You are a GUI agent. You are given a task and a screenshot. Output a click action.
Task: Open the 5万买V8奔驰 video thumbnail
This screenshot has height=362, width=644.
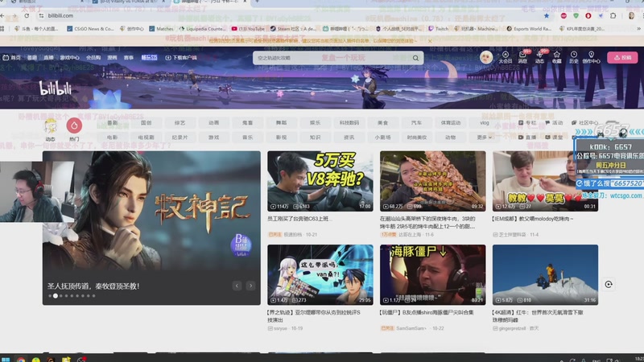pos(320,181)
